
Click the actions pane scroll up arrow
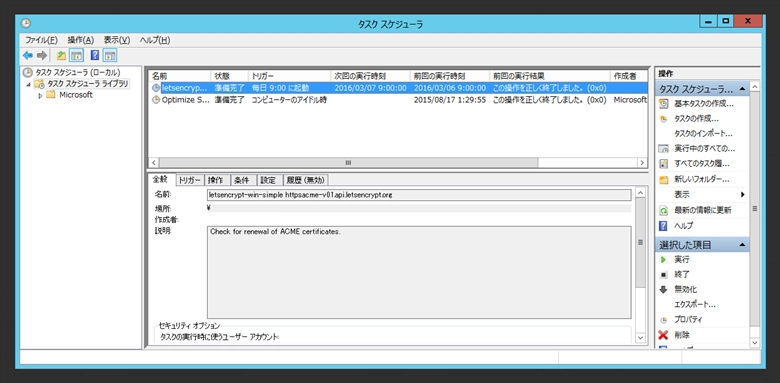point(755,87)
